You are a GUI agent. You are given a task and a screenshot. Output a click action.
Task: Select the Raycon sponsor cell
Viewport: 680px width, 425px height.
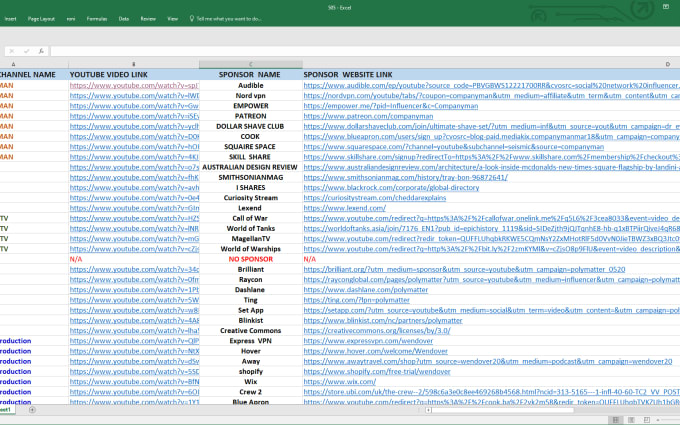(251, 279)
